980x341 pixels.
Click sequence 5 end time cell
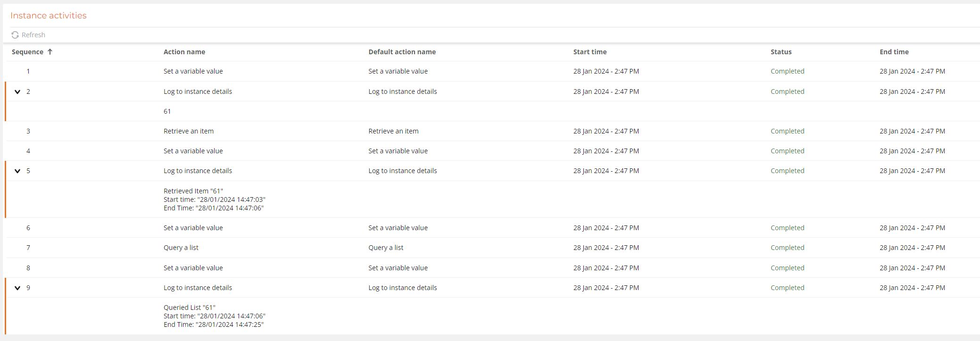[912, 171]
